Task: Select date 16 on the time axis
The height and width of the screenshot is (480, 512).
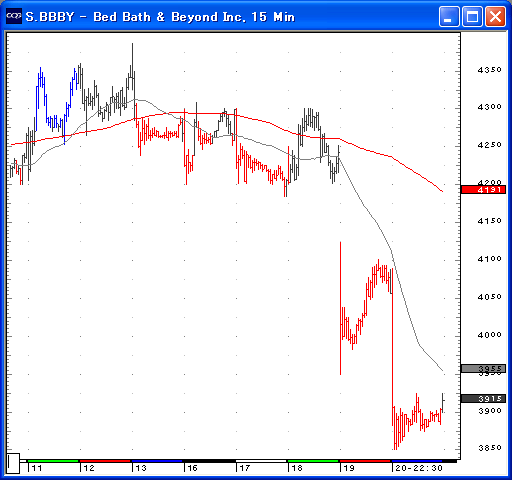Action: click(x=193, y=468)
